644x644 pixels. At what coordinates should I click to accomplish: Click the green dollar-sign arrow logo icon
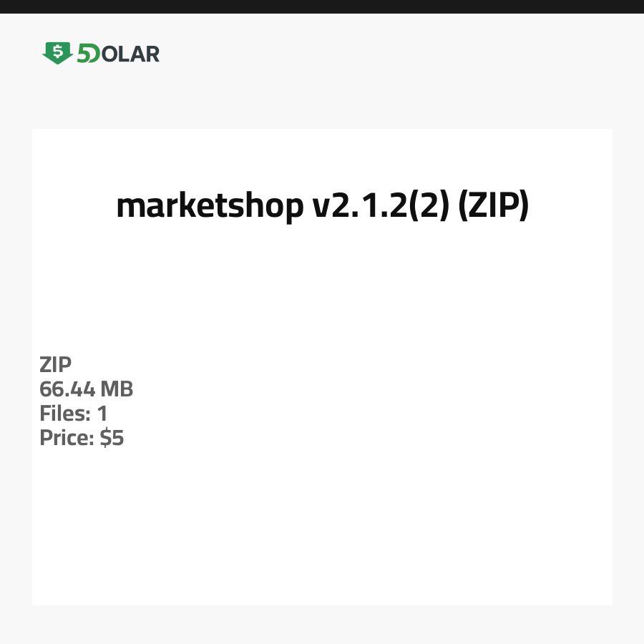point(57,53)
